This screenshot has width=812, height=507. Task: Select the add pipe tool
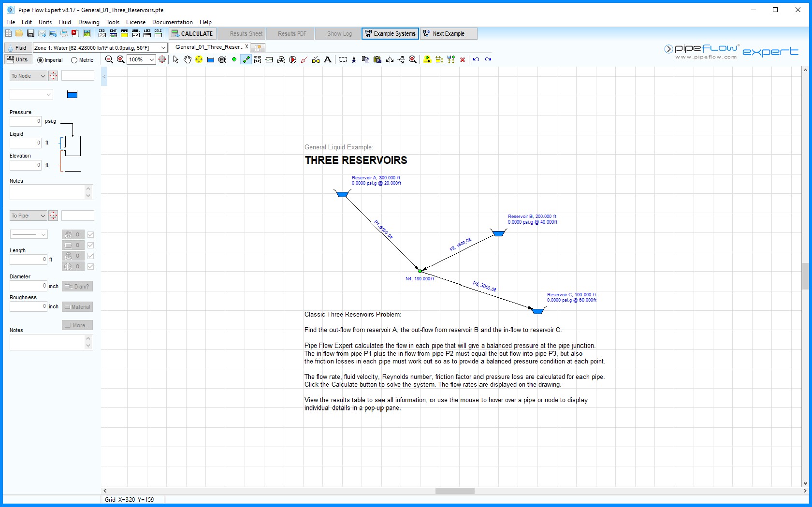tap(246, 59)
